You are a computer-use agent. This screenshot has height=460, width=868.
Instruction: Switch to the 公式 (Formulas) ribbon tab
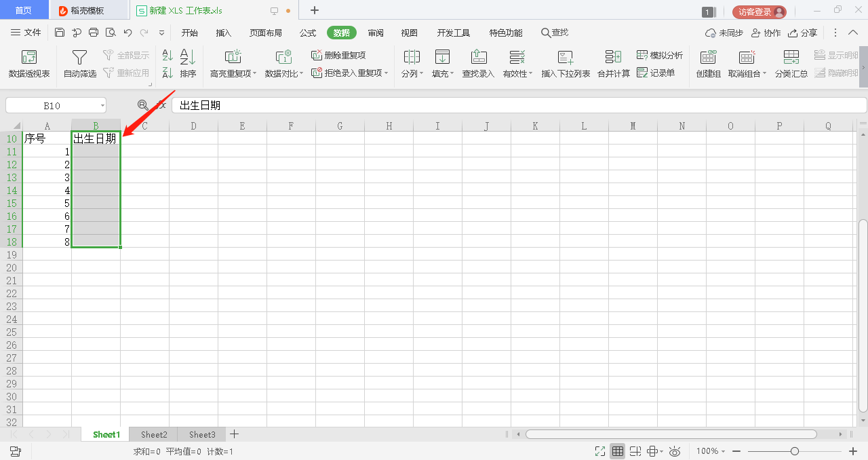pos(308,33)
